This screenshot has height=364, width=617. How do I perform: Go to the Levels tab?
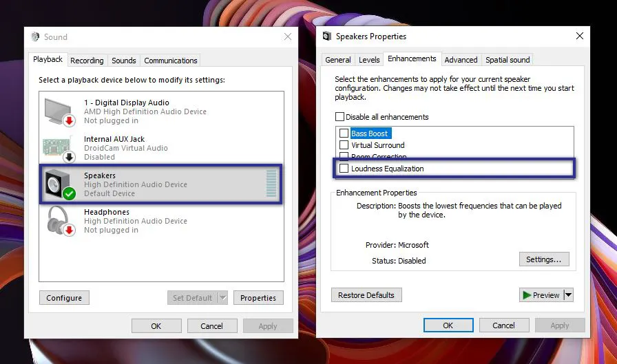(x=369, y=60)
